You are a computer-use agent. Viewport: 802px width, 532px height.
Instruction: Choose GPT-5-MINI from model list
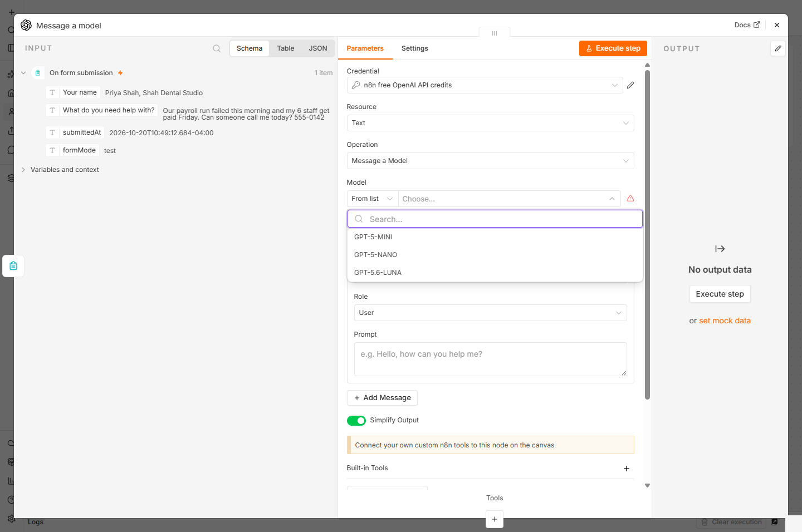tap(495, 237)
